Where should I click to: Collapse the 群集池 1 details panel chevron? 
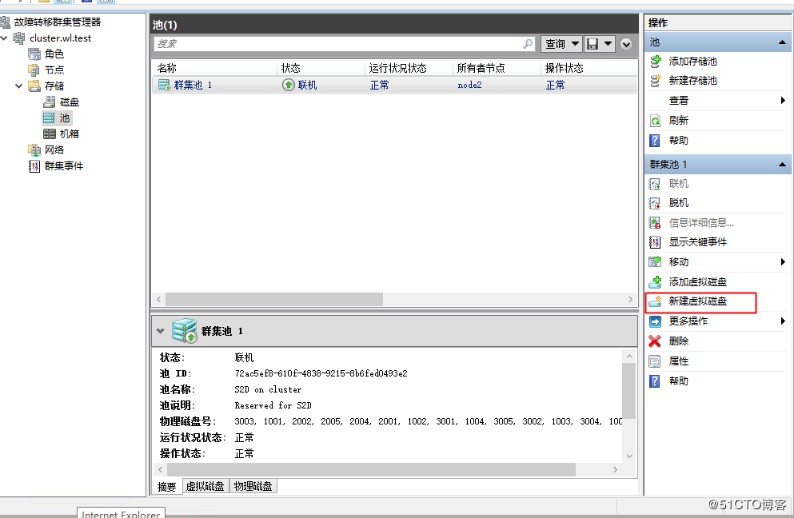(160, 331)
